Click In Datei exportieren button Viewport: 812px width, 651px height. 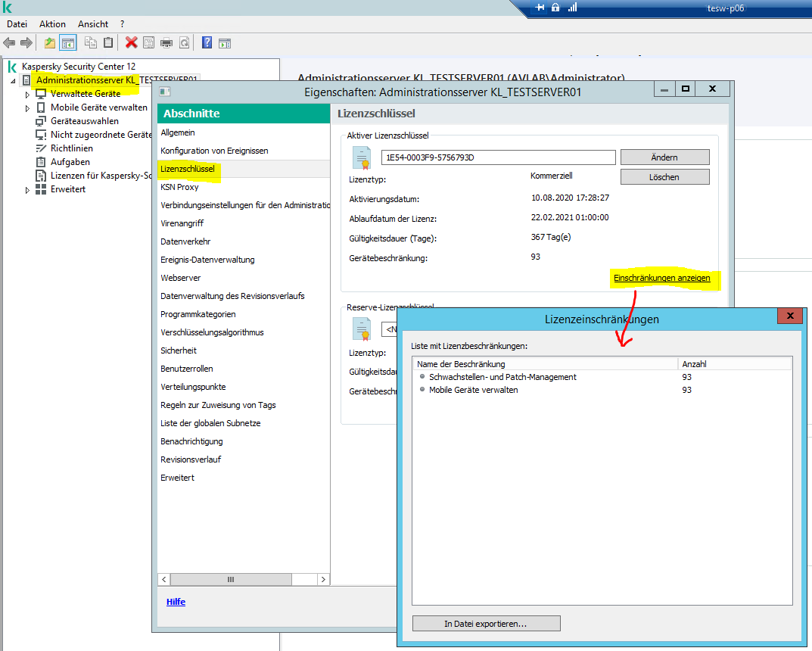[486, 624]
